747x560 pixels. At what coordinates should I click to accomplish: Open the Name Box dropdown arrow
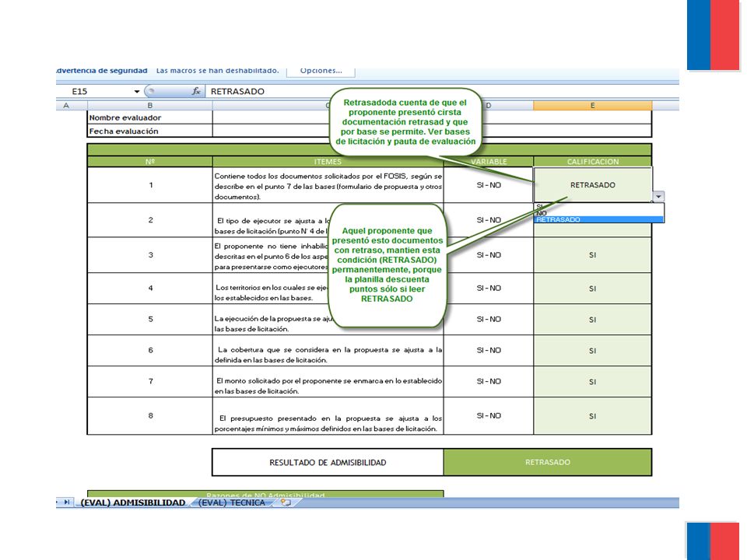tap(137, 92)
